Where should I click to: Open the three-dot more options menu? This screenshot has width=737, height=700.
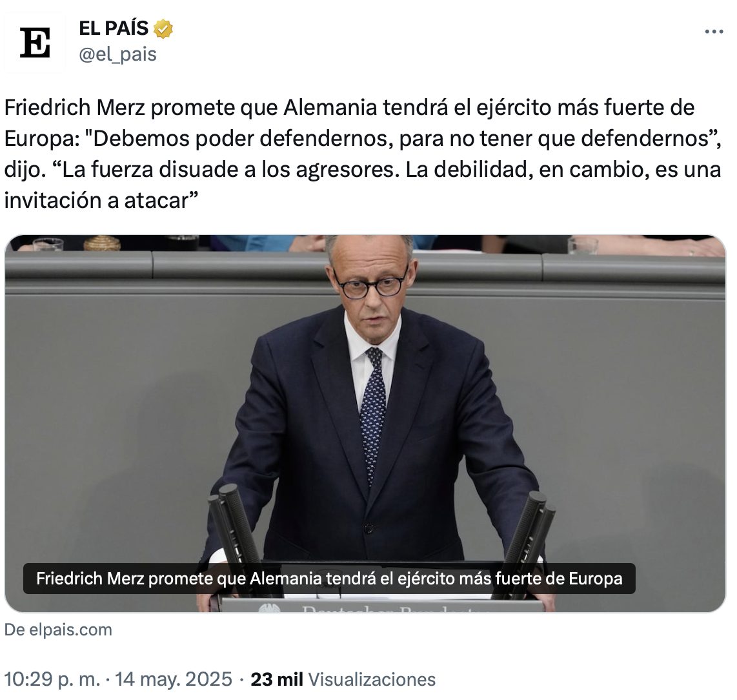[x=714, y=32]
